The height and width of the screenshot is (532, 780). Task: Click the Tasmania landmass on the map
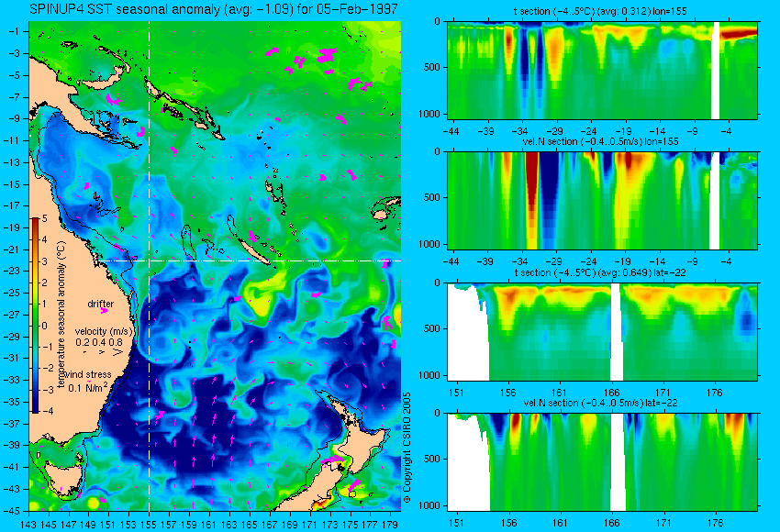63,477
